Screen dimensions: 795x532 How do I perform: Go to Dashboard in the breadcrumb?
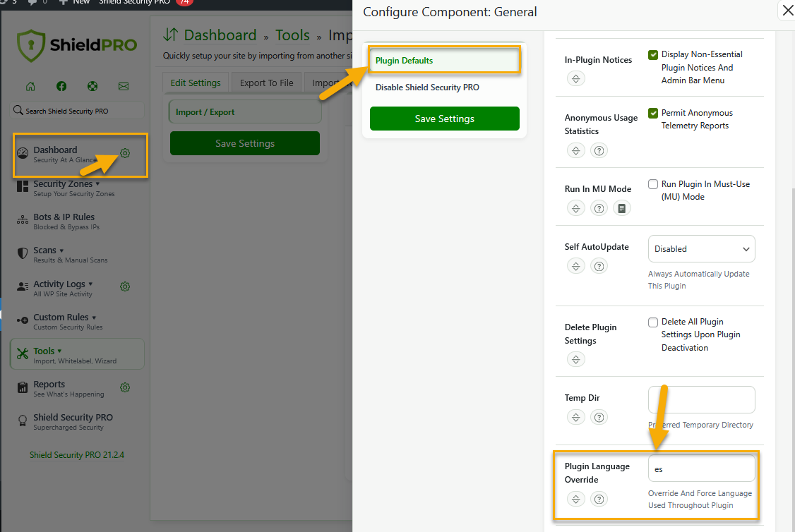coord(220,35)
